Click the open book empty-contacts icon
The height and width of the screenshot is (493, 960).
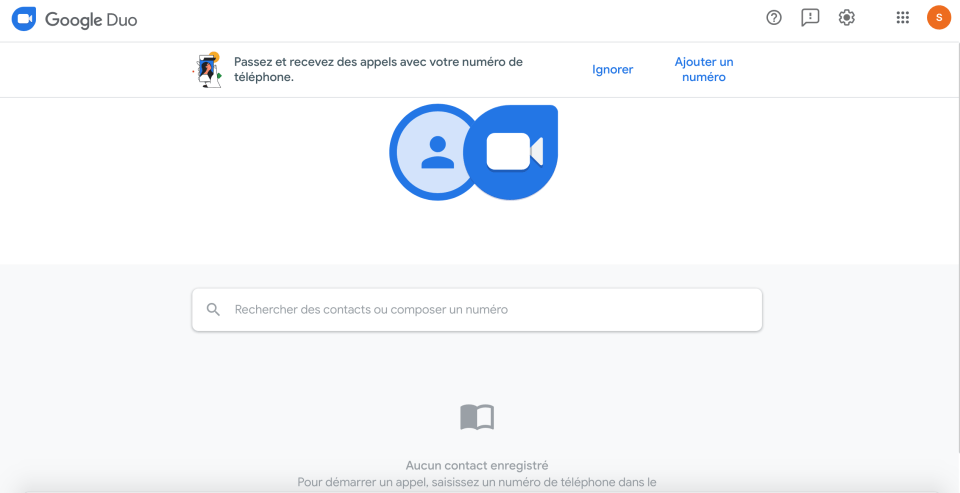tap(477, 417)
